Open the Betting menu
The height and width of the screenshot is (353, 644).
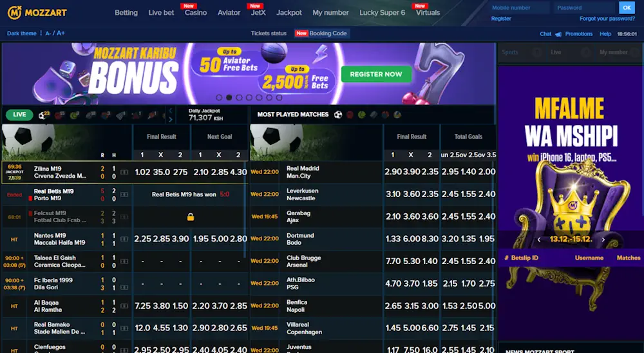[x=126, y=13]
